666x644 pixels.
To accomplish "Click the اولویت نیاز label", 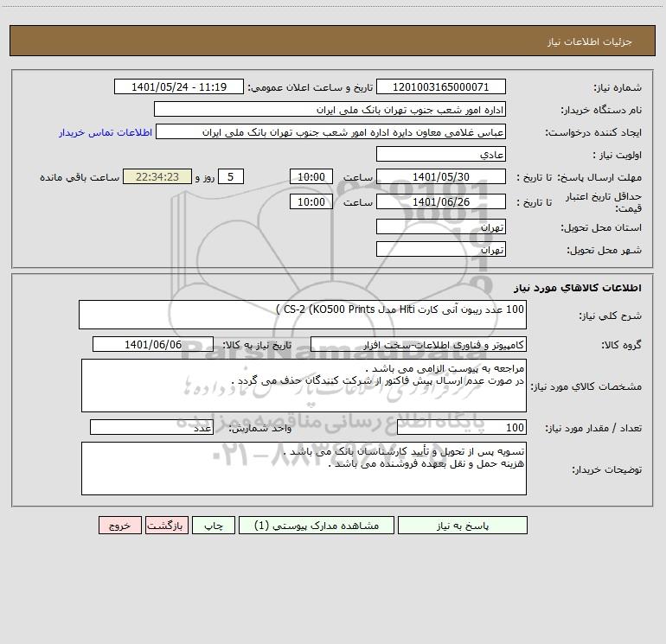I will click(618, 155).
